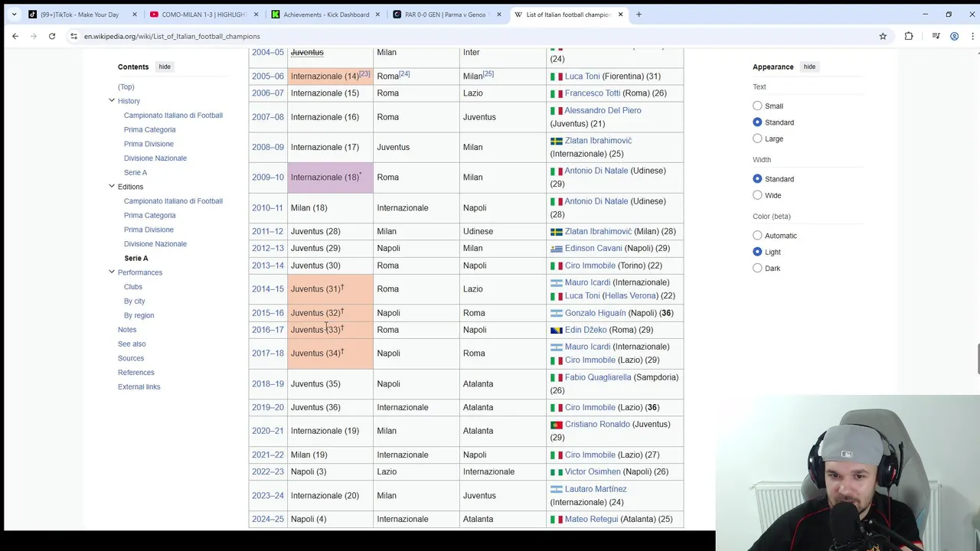
Task: Click the Italy flag beside Mateo Retegui
Action: pos(557,520)
